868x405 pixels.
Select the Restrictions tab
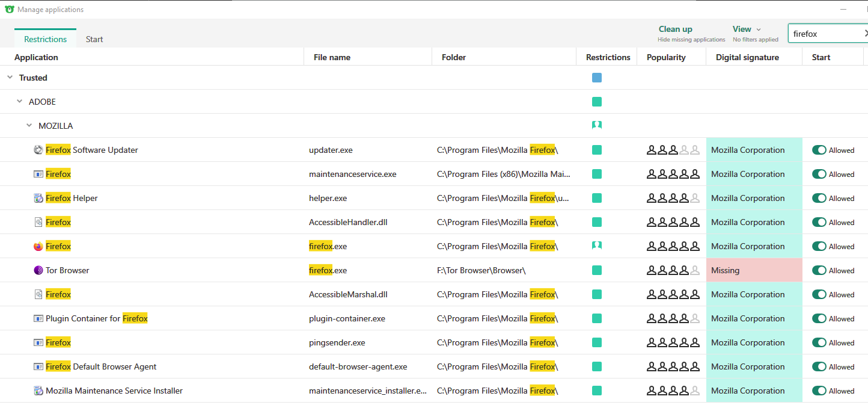[45, 39]
